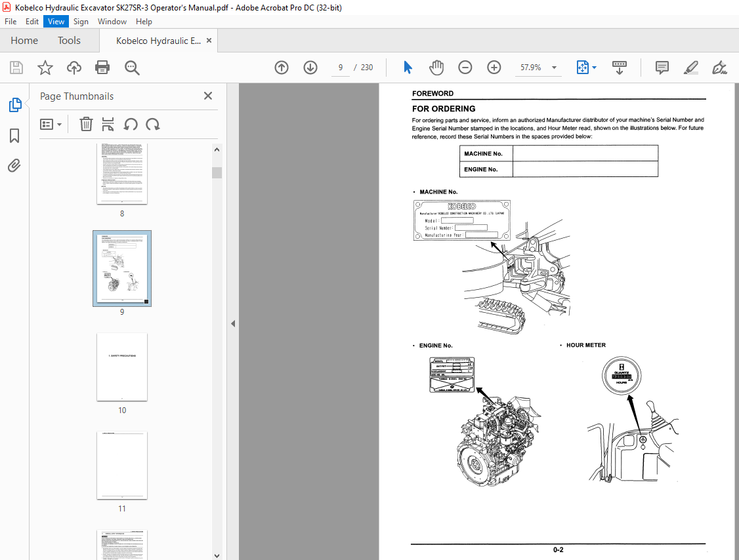
Task: Click the Save file icon
Action: 16,68
